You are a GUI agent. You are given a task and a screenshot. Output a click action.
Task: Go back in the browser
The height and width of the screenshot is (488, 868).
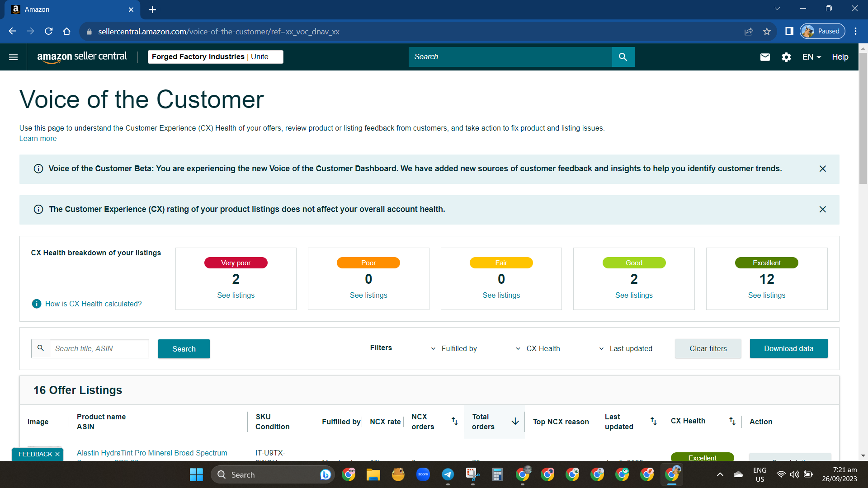[x=12, y=31]
